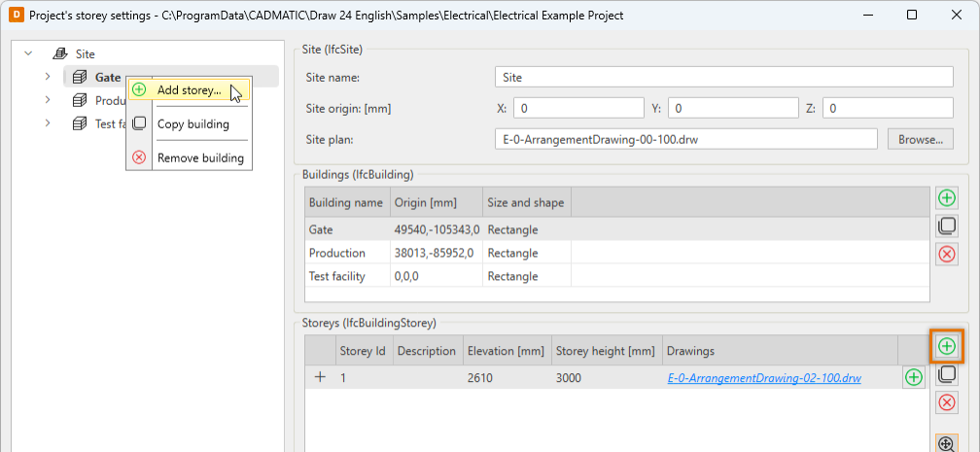Screen dimensions: 980x452
Task: Add drawing to storey 1 row
Action: click(913, 377)
